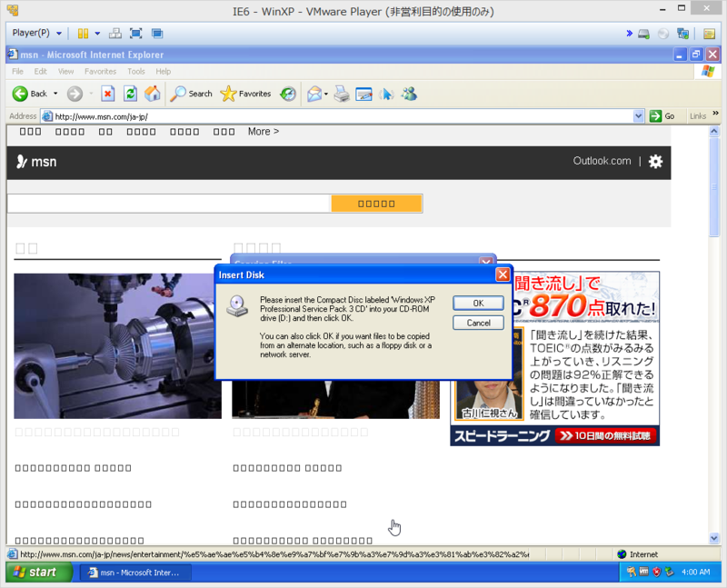Click the VMware hard disk device icon
Image resolution: width=727 pixels, height=588 pixels.
coord(643,34)
